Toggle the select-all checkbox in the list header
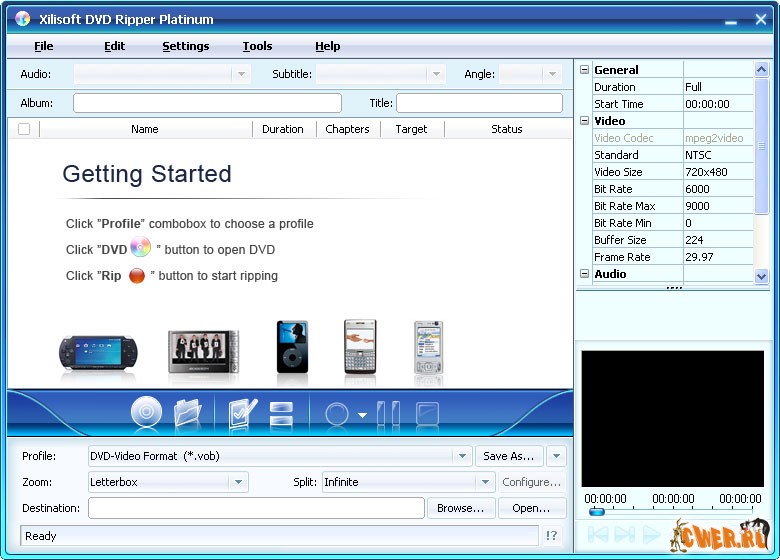The image size is (780, 560). click(24, 129)
